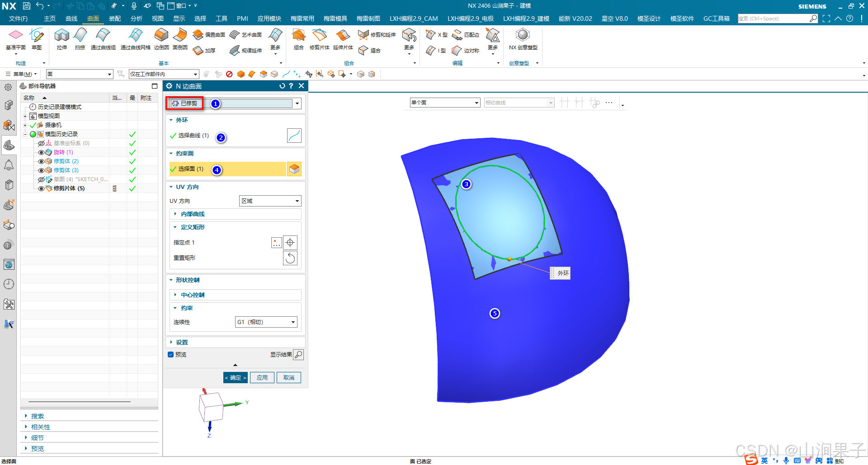Collapse the 模型历史记录 tree node
868x465 pixels.
tap(25, 134)
